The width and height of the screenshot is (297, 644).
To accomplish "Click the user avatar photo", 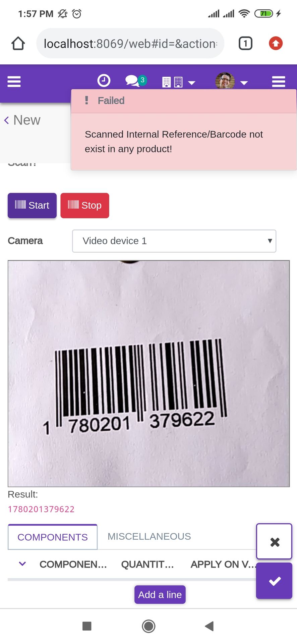I will point(225,81).
